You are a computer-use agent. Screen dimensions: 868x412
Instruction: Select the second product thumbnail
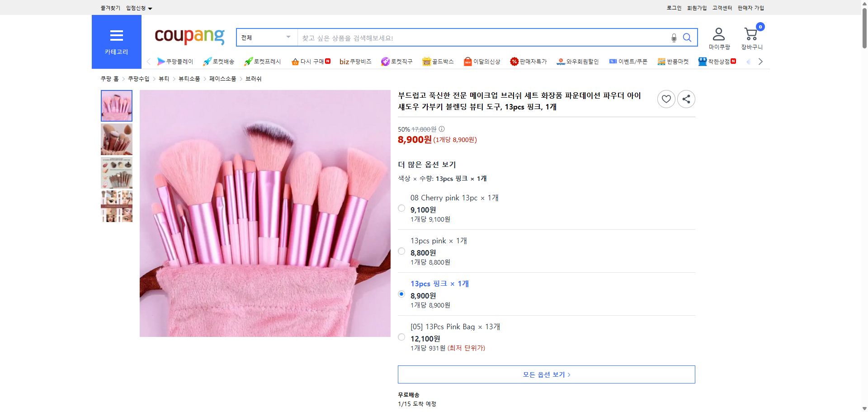pyautogui.click(x=116, y=139)
